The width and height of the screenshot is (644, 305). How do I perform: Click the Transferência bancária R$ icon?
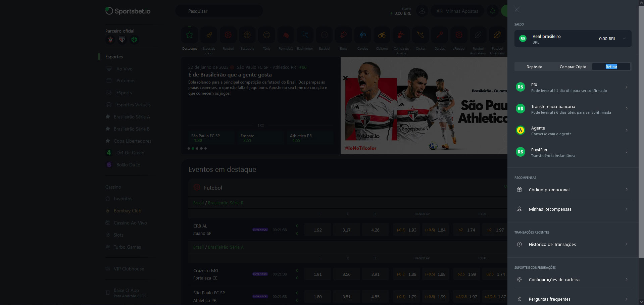520,109
